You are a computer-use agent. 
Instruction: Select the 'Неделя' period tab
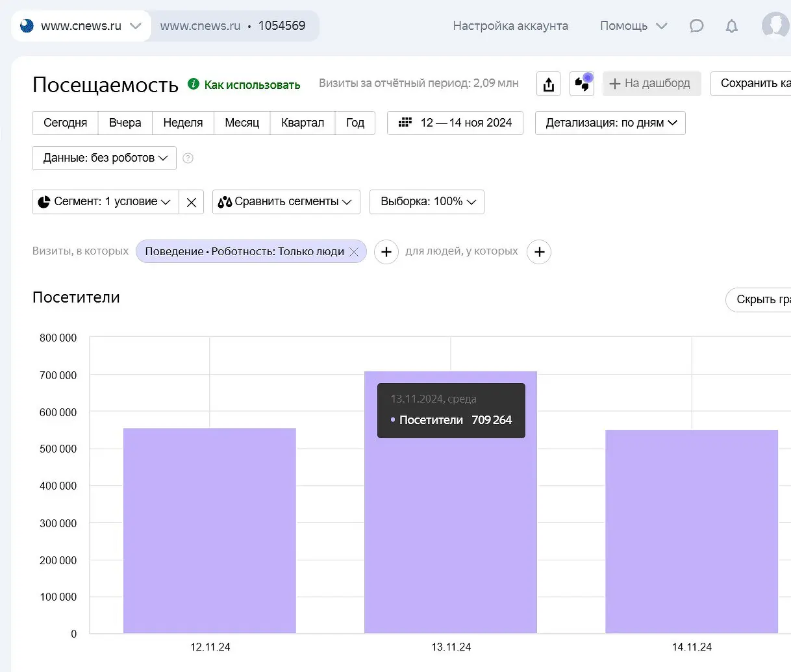(182, 123)
